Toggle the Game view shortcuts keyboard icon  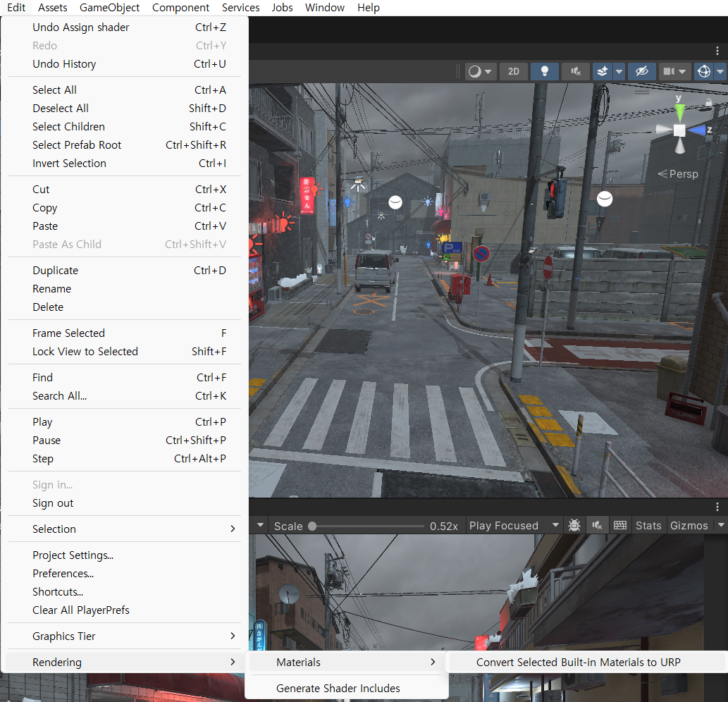pos(619,526)
